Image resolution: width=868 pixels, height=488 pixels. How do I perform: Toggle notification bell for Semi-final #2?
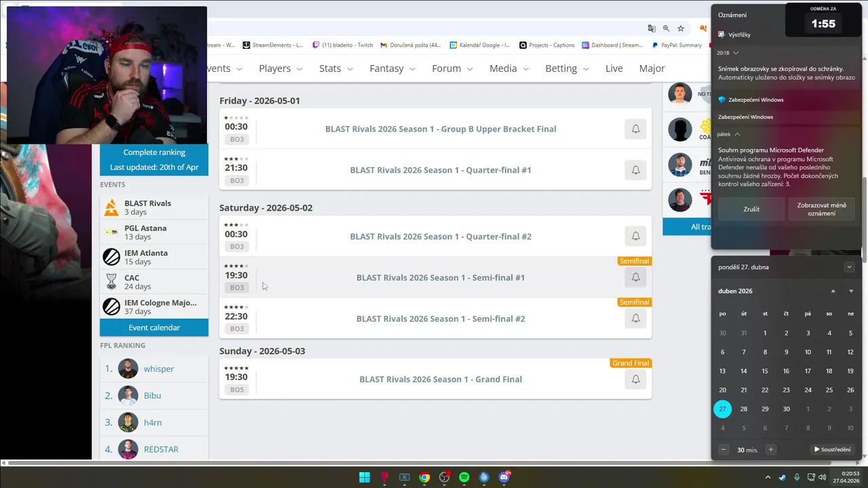point(635,319)
